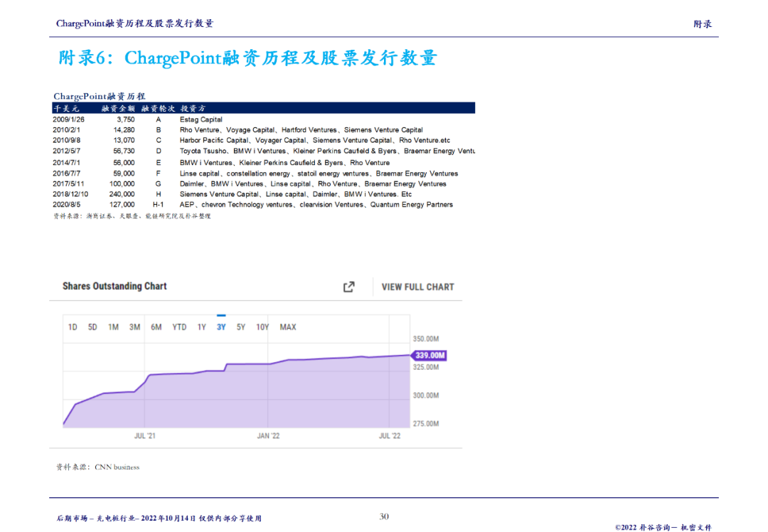This screenshot has width=768, height=532.
Task: Click the ChargePoint融资历程 table caption
Action: point(100,96)
